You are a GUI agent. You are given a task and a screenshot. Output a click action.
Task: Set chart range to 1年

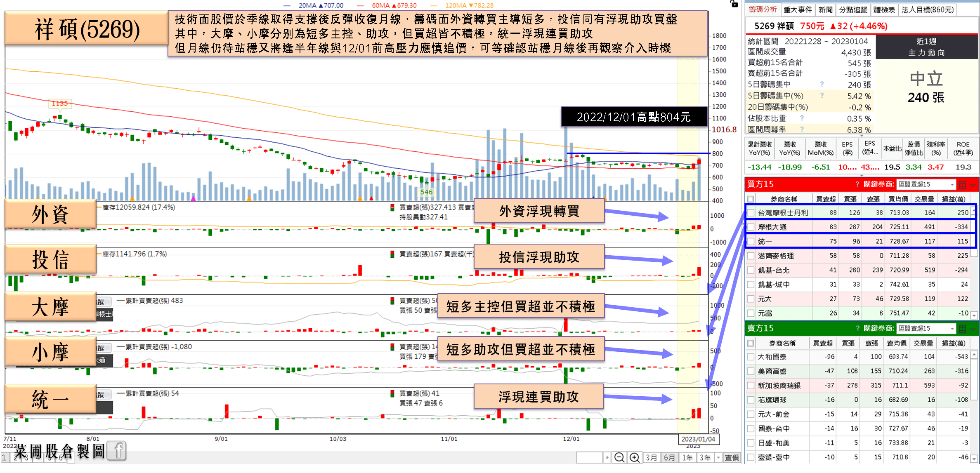(687, 457)
